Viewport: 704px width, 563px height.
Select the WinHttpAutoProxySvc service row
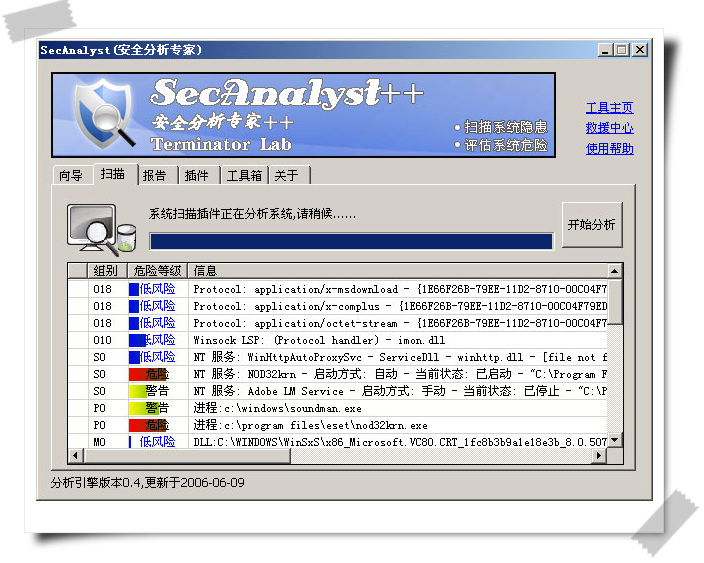(x=338, y=357)
